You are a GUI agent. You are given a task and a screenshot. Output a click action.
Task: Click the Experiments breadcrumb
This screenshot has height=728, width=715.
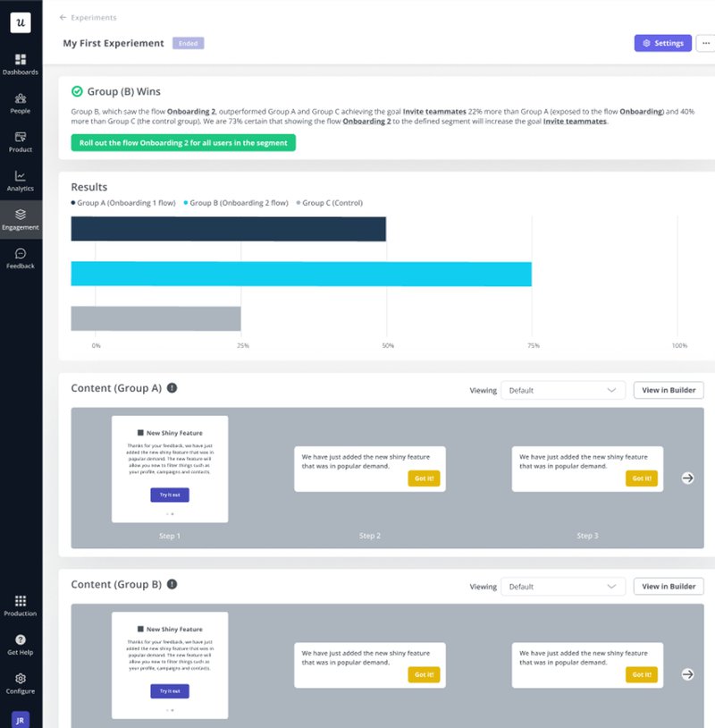click(96, 17)
